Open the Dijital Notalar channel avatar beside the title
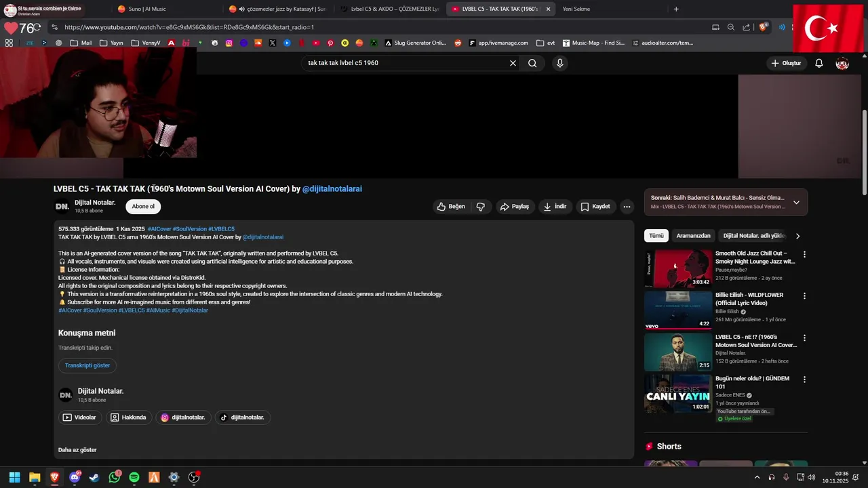 (x=62, y=207)
